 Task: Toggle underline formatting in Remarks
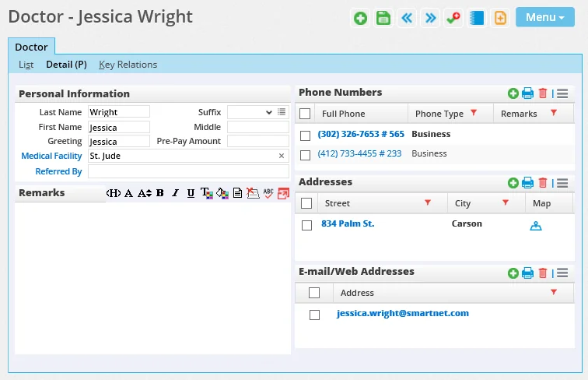pyautogui.click(x=191, y=193)
